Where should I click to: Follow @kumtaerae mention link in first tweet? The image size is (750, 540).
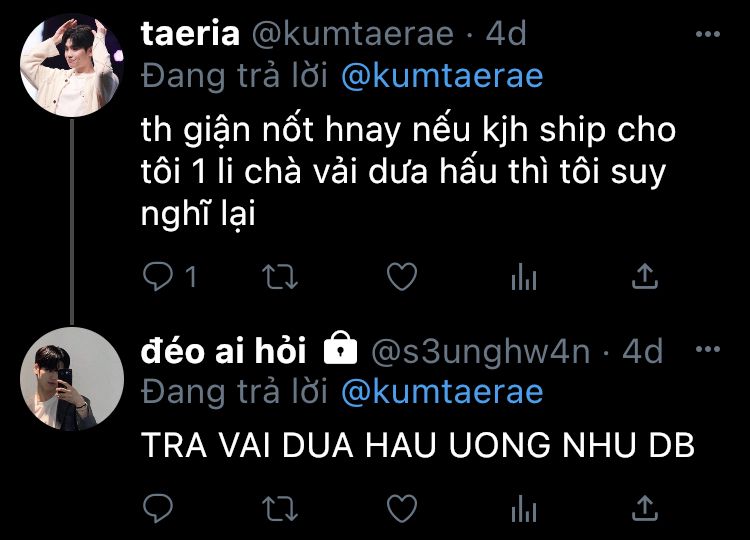pyautogui.click(x=442, y=76)
